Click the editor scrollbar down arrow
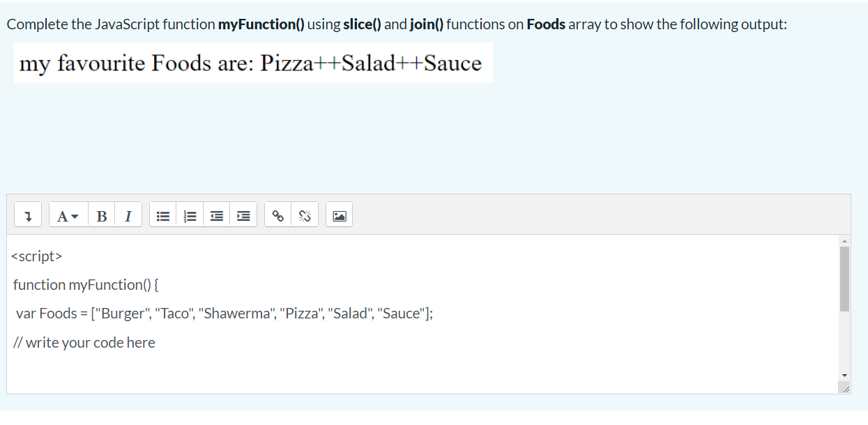 pyautogui.click(x=844, y=374)
